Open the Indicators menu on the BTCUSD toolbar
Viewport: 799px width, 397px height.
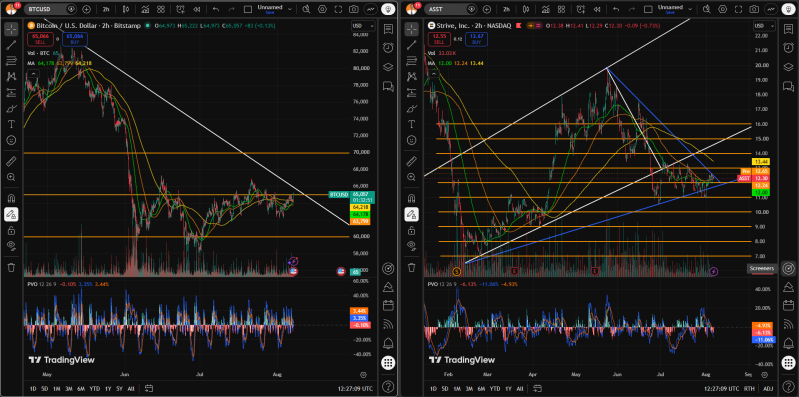pyautogui.click(x=145, y=9)
